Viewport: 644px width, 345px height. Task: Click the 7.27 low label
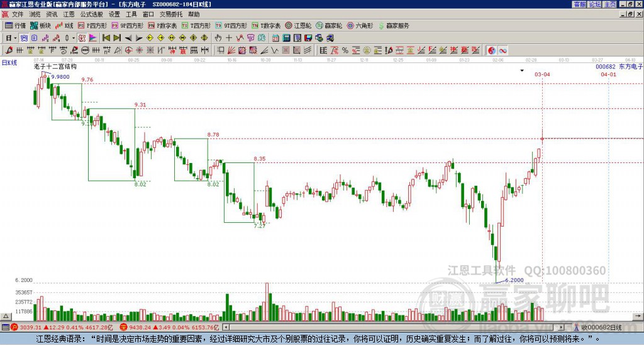[260, 226]
